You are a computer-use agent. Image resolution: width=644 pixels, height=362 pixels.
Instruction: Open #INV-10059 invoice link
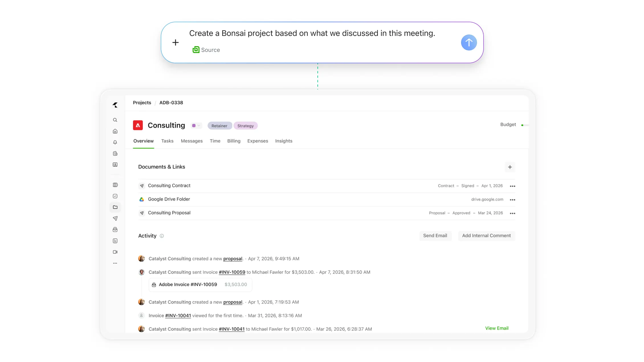232,272
